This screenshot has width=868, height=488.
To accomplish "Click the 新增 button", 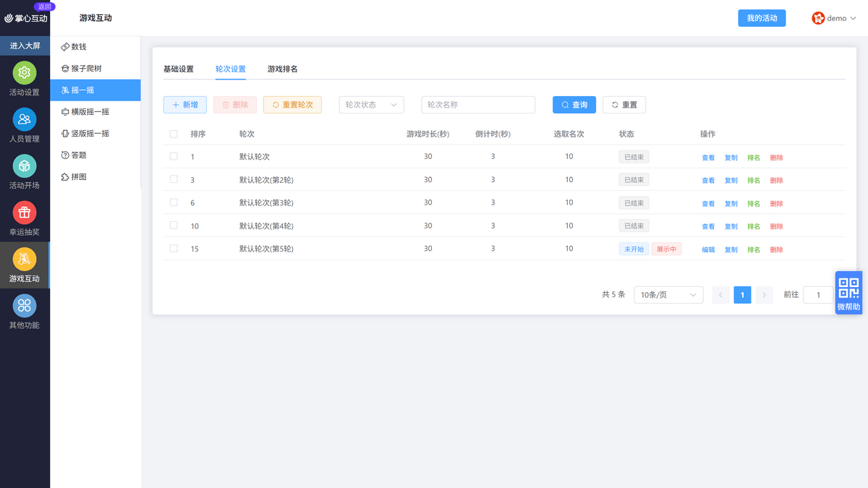I will click(185, 105).
